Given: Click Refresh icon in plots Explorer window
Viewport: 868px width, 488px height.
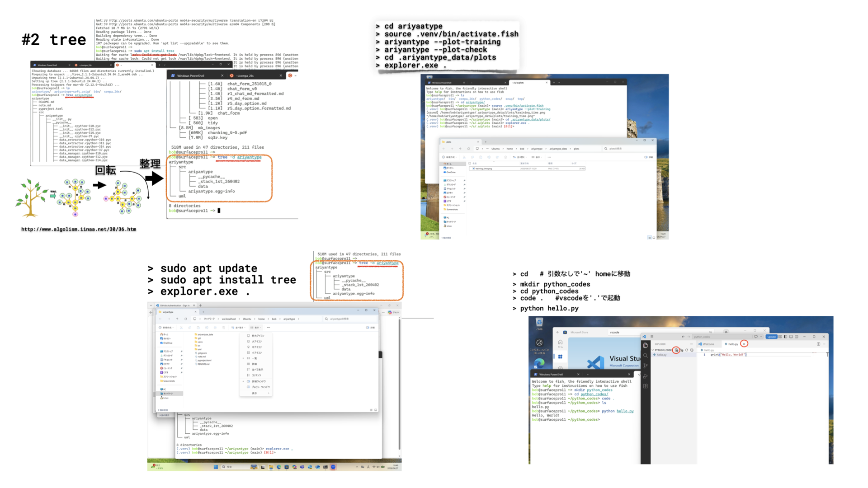Looking at the screenshot, I should tap(468, 149).
